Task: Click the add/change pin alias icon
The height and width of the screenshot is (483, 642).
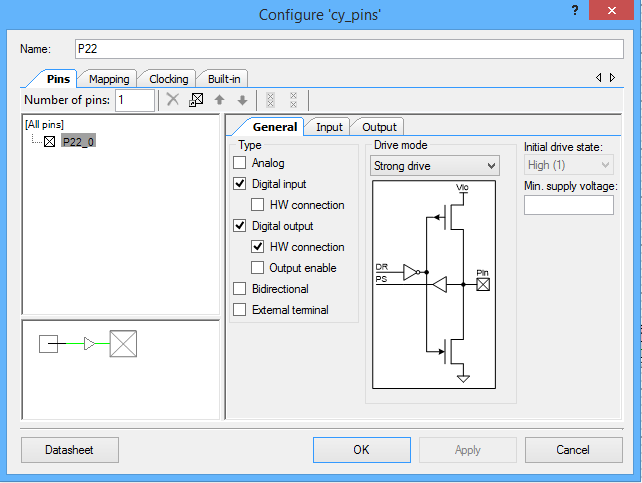Action: click(196, 99)
